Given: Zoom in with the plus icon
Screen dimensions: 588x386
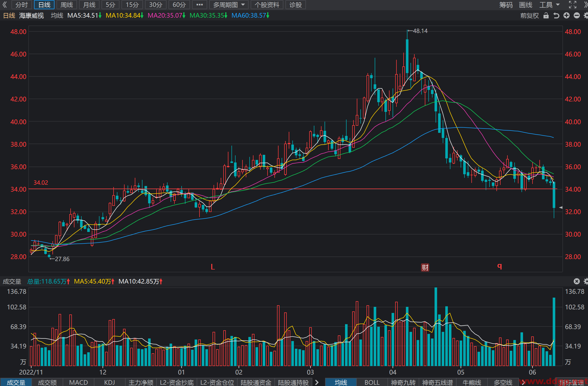Looking at the screenshot, I should pos(567,16).
